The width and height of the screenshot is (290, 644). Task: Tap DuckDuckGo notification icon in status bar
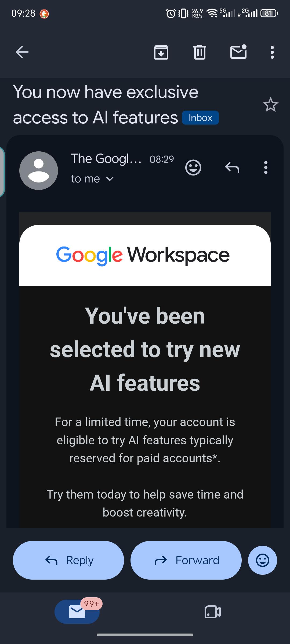coord(44,14)
